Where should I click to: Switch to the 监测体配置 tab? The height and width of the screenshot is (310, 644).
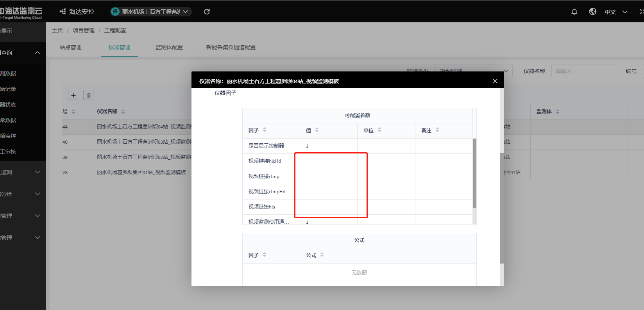pyautogui.click(x=169, y=47)
